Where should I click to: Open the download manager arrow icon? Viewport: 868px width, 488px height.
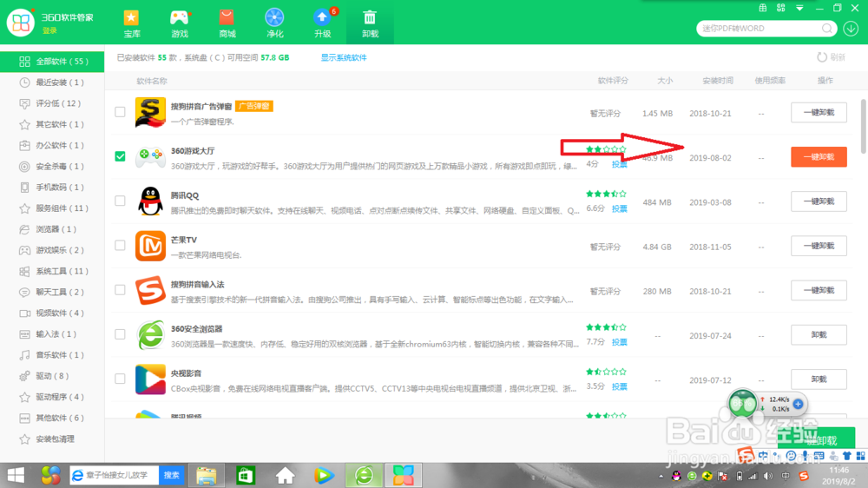[x=851, y=29]
